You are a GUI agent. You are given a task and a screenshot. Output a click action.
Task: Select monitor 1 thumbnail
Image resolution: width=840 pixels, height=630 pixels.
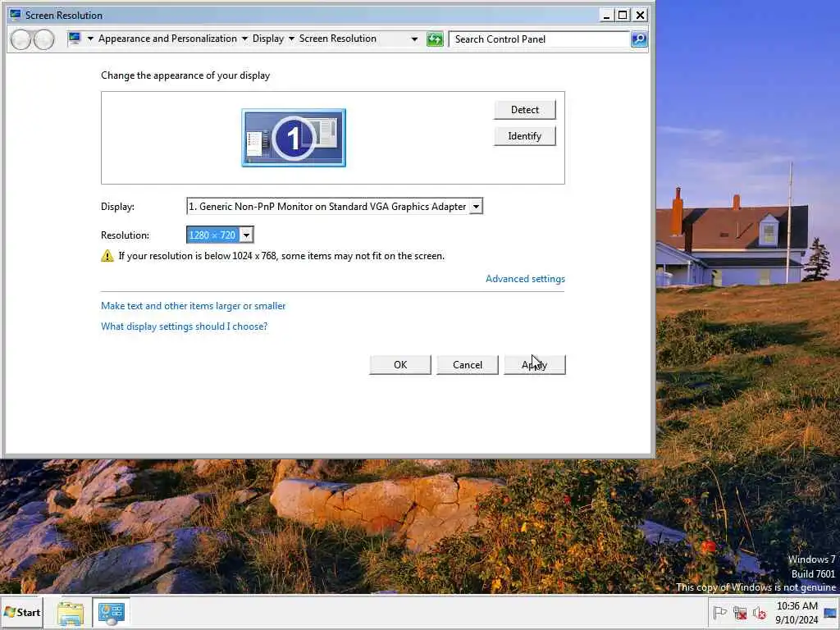click(x=294, y=138)
